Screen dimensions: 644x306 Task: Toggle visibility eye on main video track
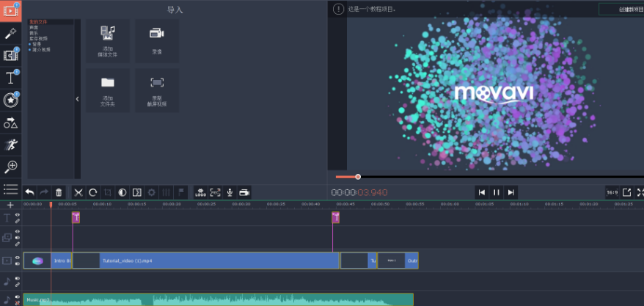18,258
